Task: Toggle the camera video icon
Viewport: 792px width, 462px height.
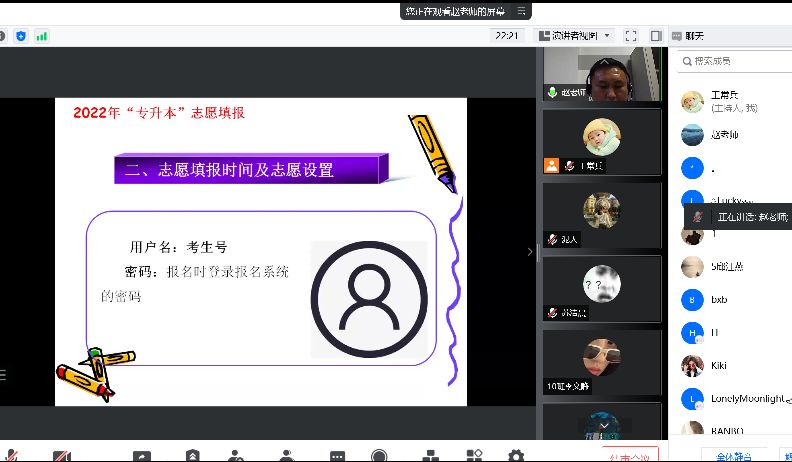Action: [x=62, y=456]
